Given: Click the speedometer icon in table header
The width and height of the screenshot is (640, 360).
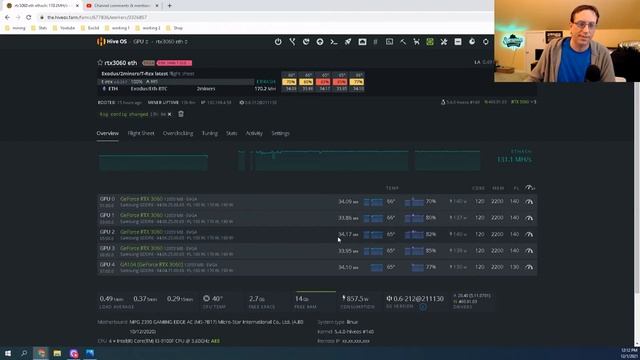Looking at the screenshot, I should tap(529, 188).
